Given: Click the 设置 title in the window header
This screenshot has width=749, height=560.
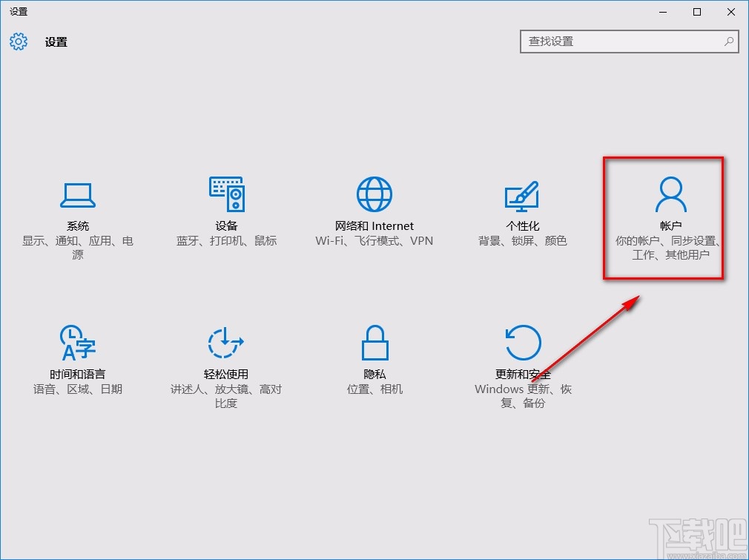Looking at the screenshot, I should (x=56, y=42).
